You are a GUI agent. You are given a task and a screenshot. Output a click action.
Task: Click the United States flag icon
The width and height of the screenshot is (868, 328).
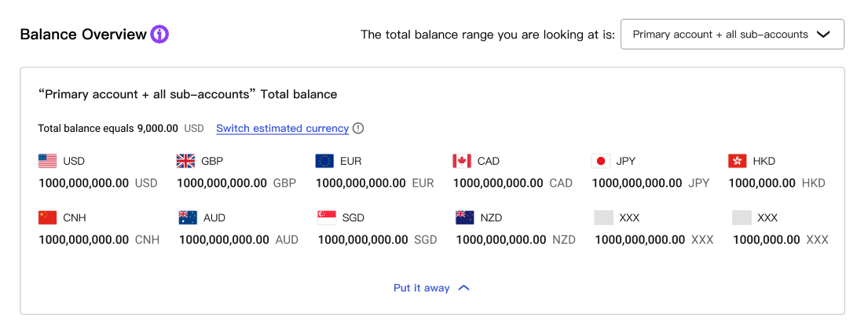pos(48,161)
